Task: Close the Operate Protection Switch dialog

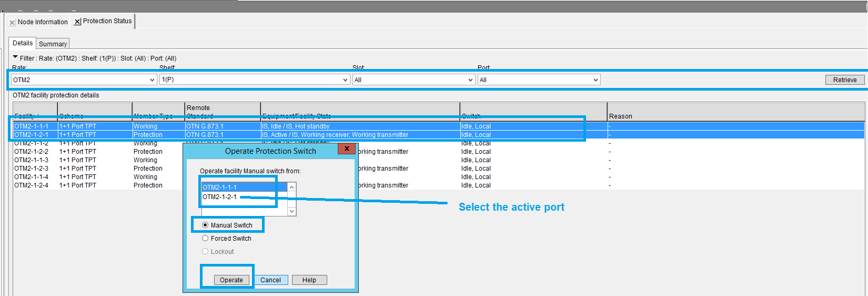Action: tap(347, 149)
